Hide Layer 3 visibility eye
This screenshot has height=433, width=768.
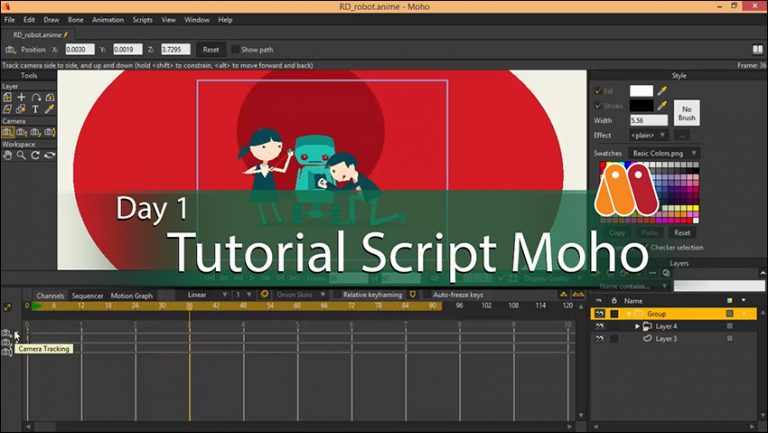tap(600, 338)
